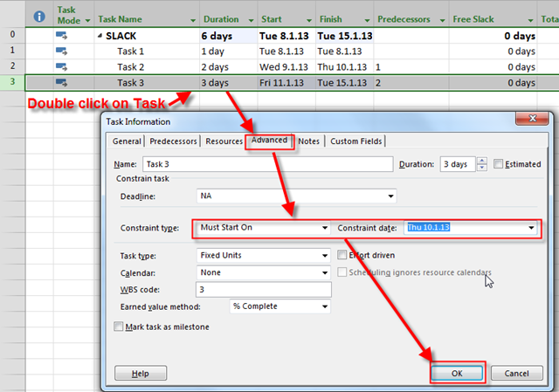Open the Earned value method dropdown
Viewport: 559px width, 392px height.
pos(324,306)
